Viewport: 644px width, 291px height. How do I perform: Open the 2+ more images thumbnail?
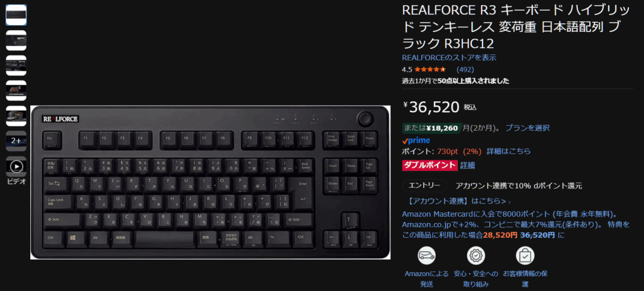point(16,141)
